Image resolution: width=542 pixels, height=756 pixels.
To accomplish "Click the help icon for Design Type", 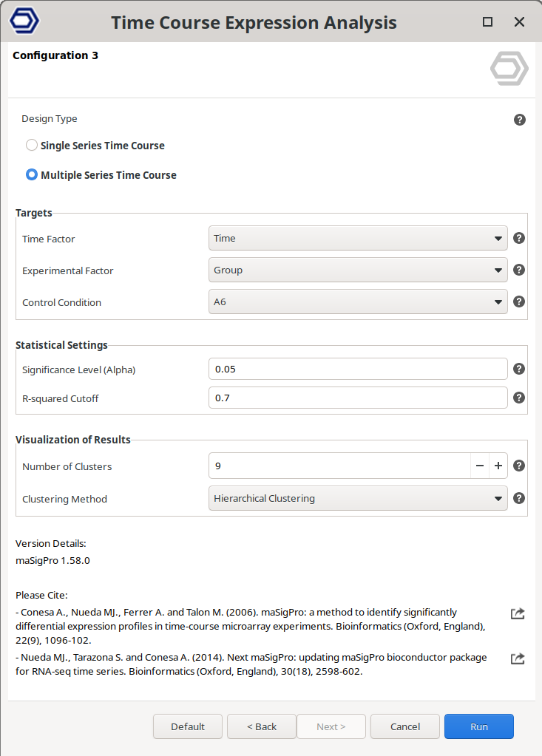I will coord(520,120).
